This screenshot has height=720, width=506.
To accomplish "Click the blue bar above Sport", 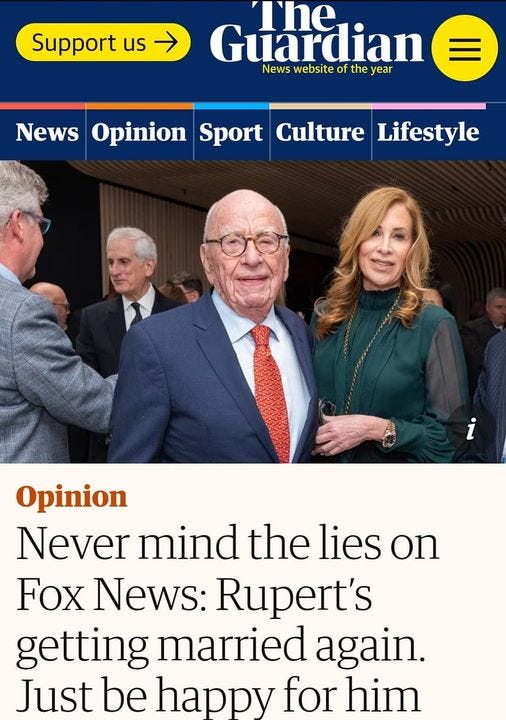I will coord(231,106).
